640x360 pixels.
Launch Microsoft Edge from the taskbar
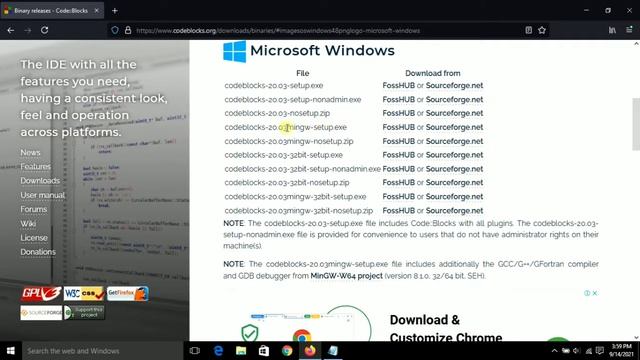pyautogui.click(x=218, y=351)
